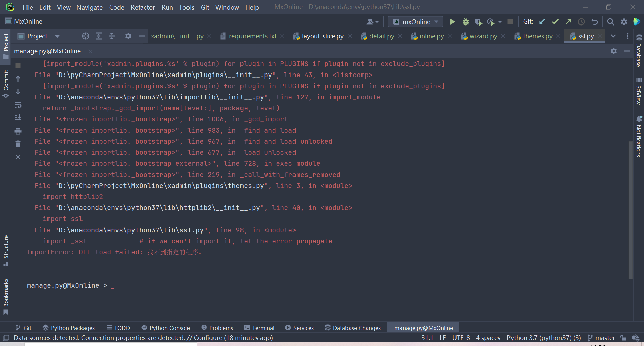Stop manage.py task square icon
The width and height of the screenshot is (644, 346).
[18, 65]
